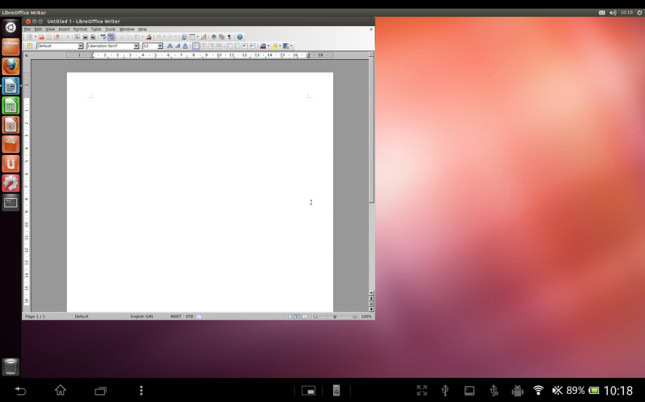Toggle the highlighted justified alignment button
Viewport: 645px width, 402px height.
196,46
